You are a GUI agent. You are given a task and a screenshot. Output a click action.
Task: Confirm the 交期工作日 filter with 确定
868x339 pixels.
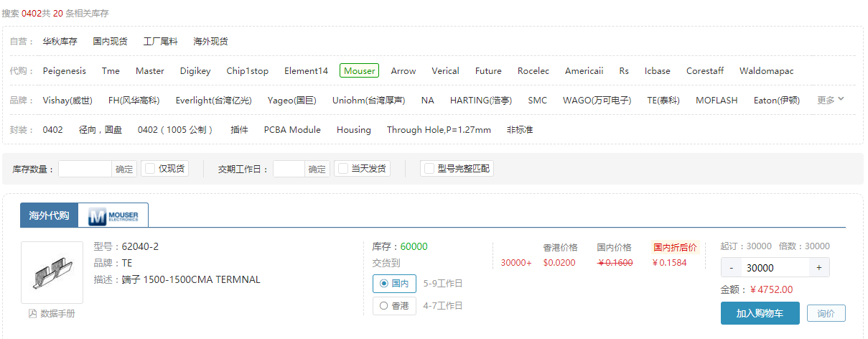click(317, 169)
